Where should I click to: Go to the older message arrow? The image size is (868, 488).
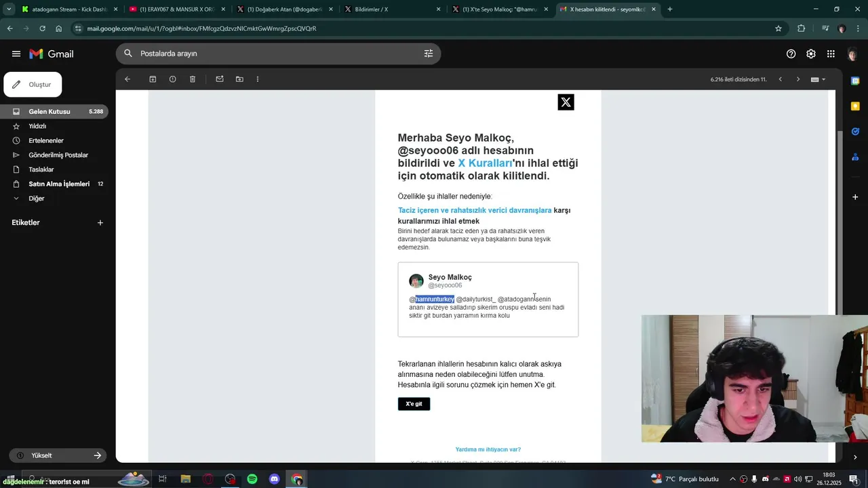click(798, 79)
